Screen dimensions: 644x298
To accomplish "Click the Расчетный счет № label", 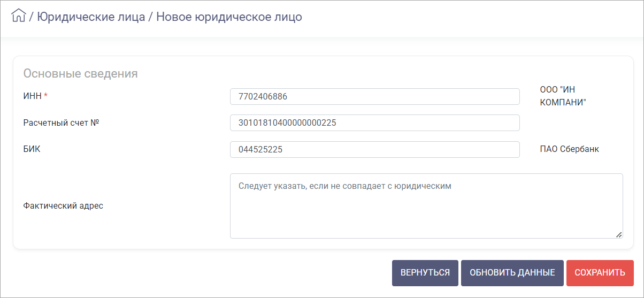I will click(x=62, y=123).
